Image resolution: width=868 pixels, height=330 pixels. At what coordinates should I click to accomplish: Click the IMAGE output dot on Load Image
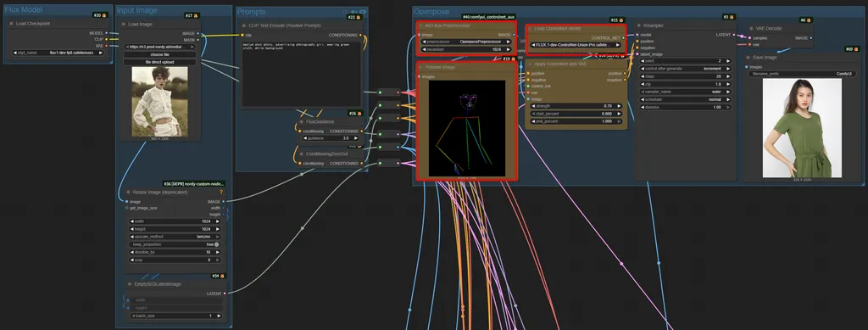198,34
